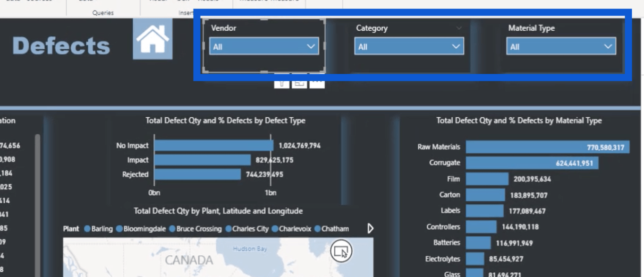
Task: Show next Plant legend entries arrow
Action: tap(370, 229)
